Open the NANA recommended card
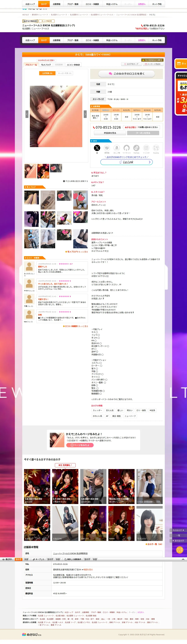 click(122, 524)
